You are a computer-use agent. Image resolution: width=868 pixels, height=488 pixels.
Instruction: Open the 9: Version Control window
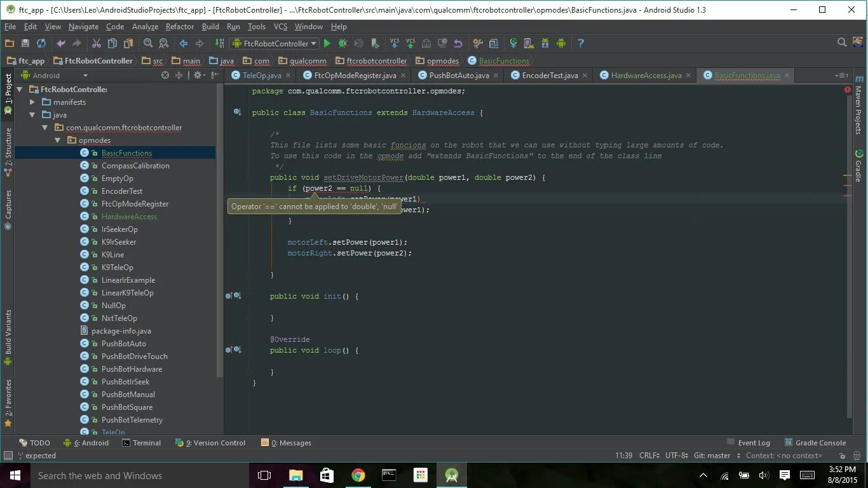(x=210, y=443)
